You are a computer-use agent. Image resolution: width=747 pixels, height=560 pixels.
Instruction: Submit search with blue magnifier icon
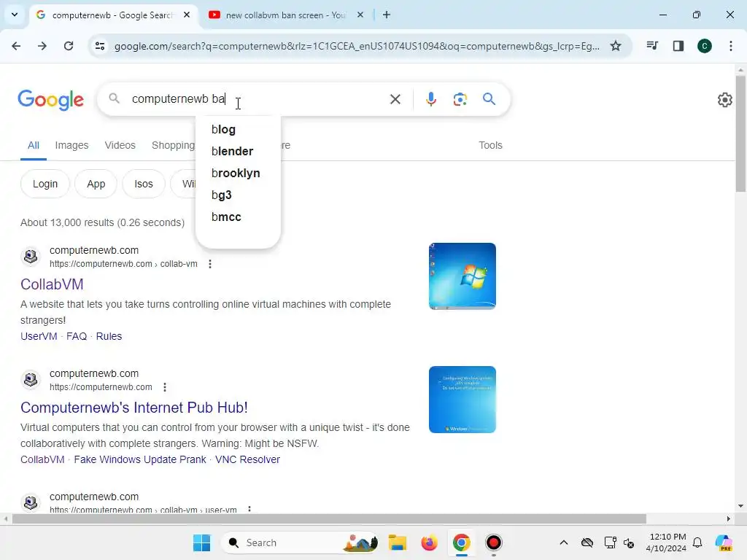pos(489,99)
